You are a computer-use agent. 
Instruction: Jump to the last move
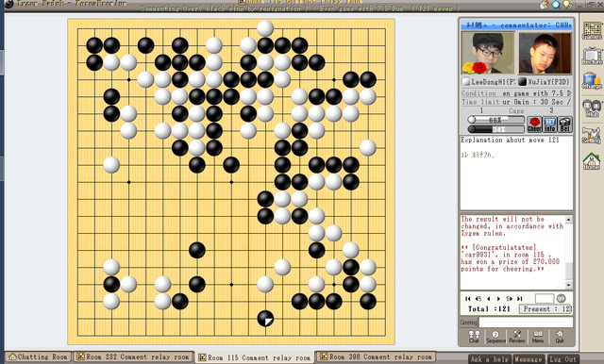point(519,299)
